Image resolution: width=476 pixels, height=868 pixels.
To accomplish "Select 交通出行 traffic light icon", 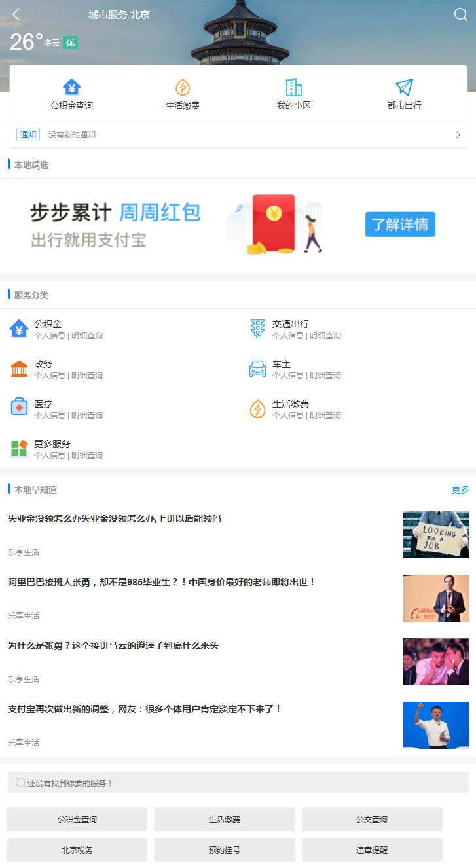I will (258, 329).
